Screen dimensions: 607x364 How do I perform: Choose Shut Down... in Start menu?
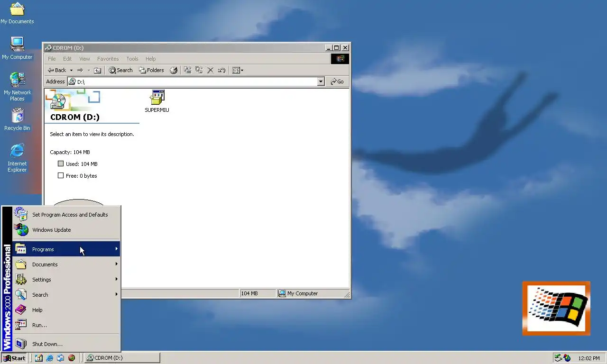click(x=66, y=344)
